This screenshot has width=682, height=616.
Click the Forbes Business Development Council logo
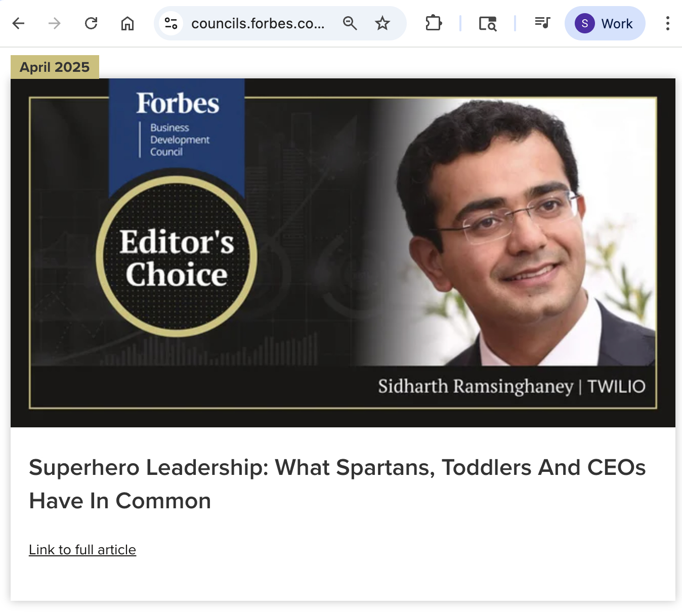pyautogui.click(x=177, y=124)
